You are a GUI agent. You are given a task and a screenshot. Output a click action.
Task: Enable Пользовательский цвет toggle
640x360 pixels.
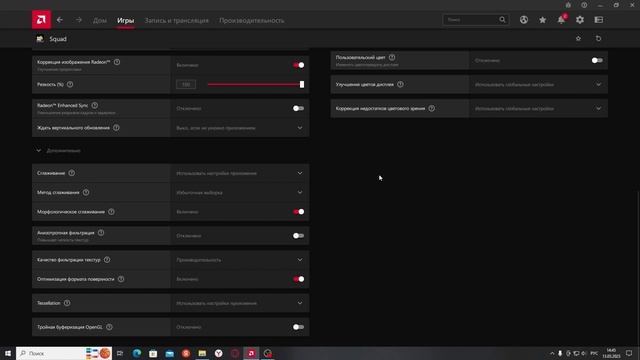point(597,60)
